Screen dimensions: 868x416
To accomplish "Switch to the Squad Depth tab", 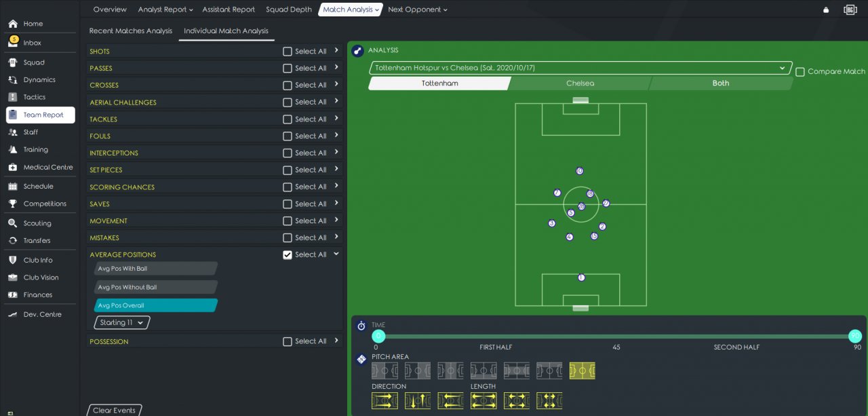I will pos(289,10).
